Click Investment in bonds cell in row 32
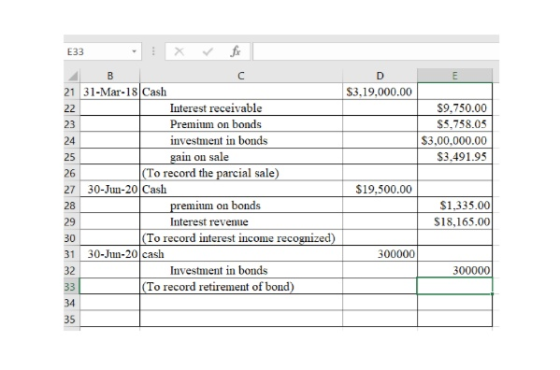 click(241, 270)
